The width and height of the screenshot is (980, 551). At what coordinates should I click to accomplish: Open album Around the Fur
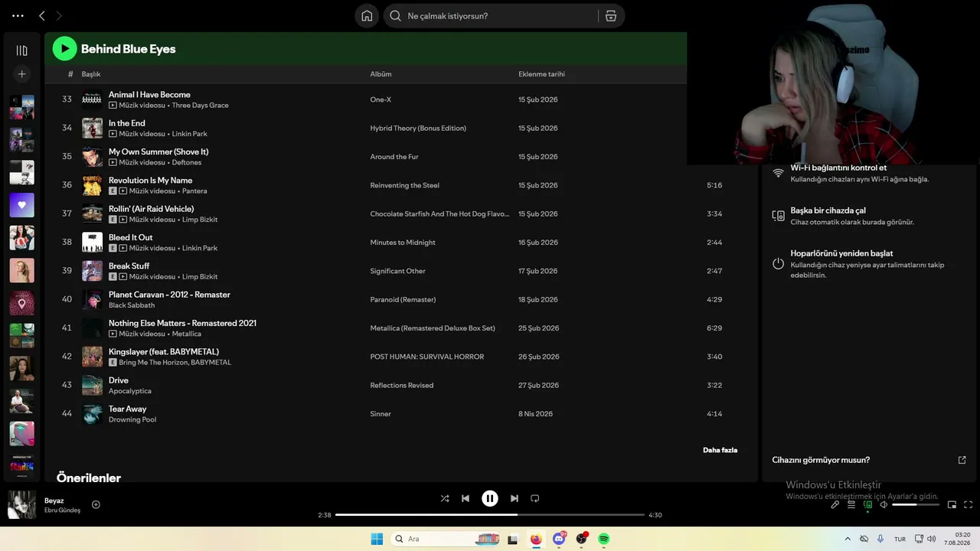pos(394,157)
